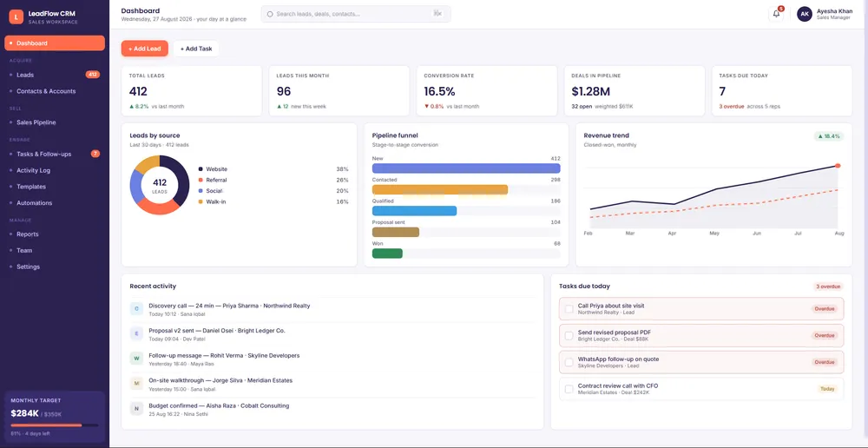
Task: Open Discovery call Priya Sharma activity
Action: [332, 309]
